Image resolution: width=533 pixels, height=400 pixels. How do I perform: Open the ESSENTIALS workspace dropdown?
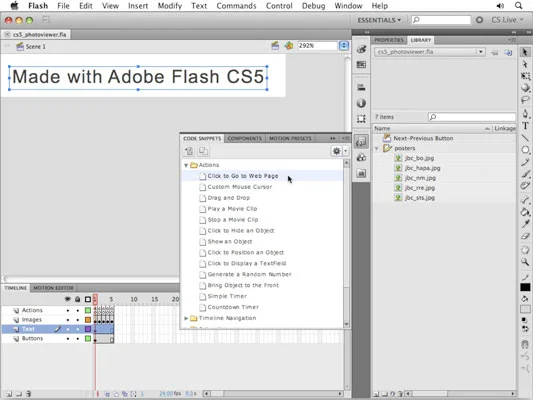pos(379,20)
